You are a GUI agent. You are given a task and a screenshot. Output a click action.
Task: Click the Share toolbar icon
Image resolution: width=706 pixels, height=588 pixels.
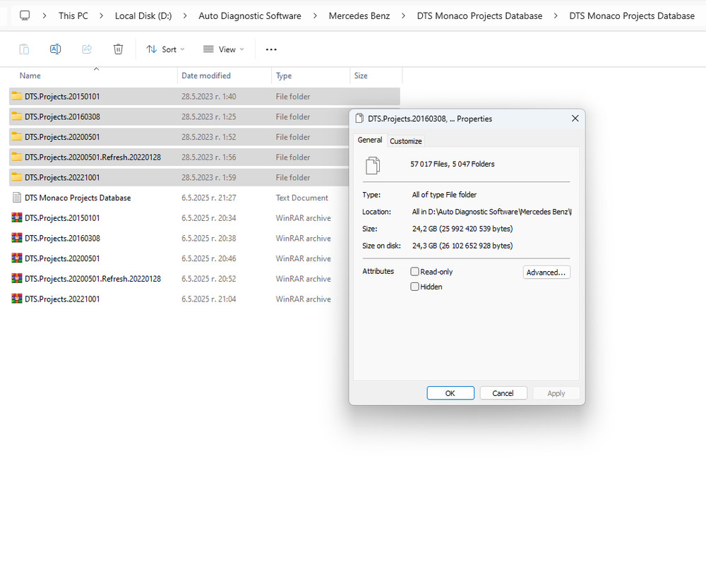87,49
